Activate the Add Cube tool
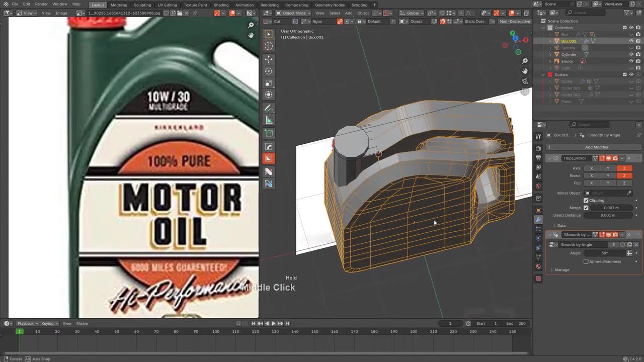644x362 pixels. (269, 134)
